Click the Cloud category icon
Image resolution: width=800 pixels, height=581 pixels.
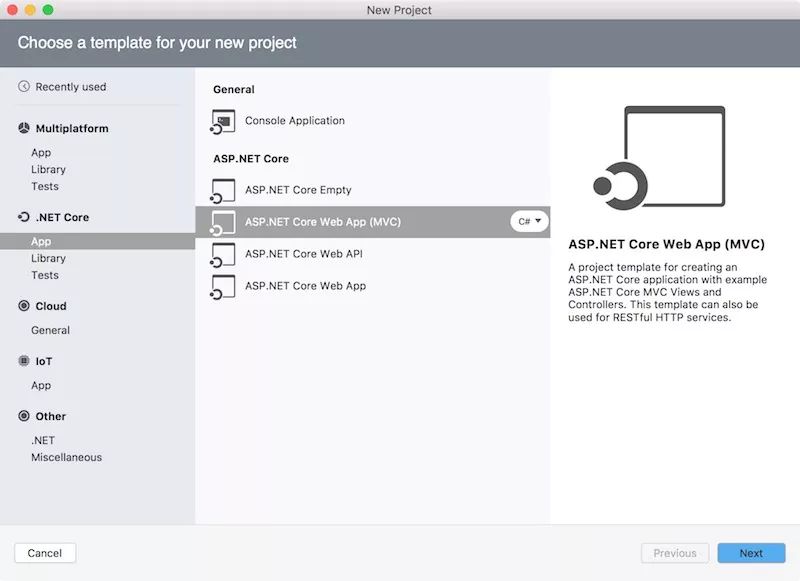coord(22,306)
